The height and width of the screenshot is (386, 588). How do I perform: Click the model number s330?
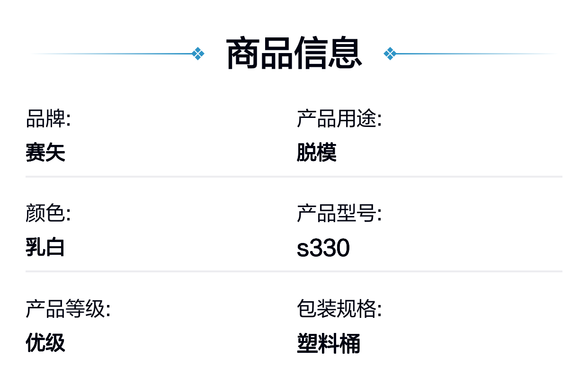[x=323, y=248]
